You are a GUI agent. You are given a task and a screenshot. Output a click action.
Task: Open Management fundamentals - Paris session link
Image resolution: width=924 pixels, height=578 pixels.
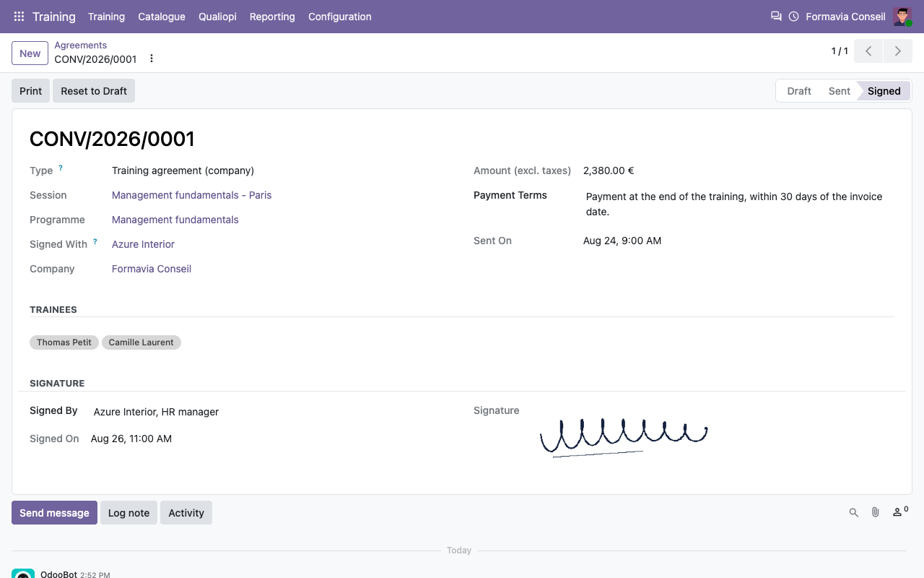(192, 195)
